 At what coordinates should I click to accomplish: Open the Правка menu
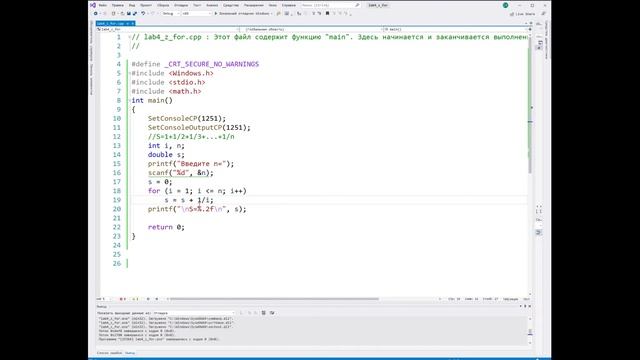pyautogui.click(x=118, y=5)
